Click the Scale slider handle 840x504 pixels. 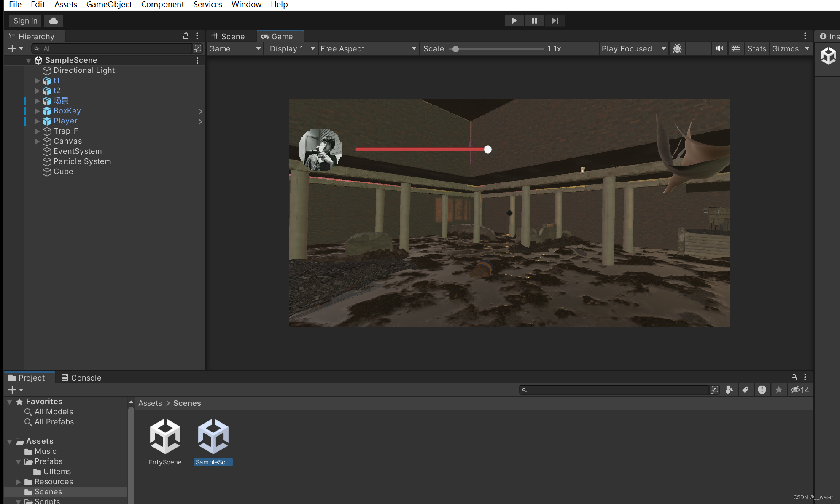pyautogui.click(x=455, y=49)
